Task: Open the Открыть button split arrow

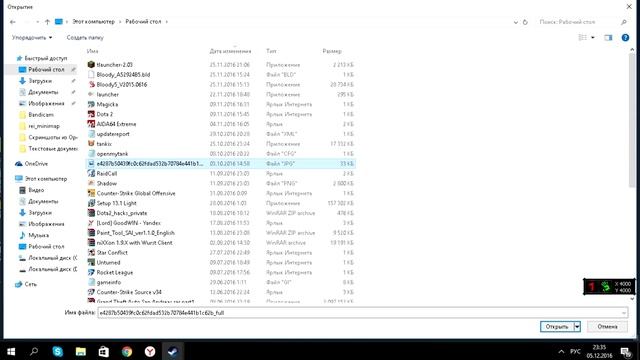Action: 577,327
